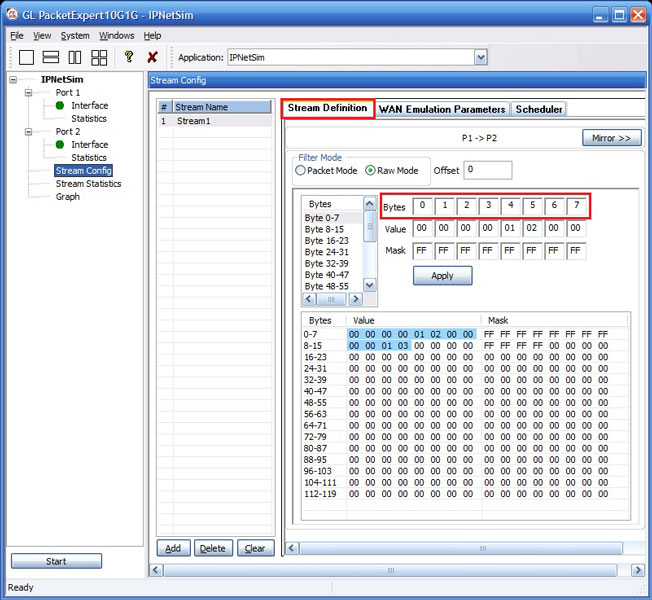Click the left arrow under the Bytes list
The width and height of the screenshot is (652, 600).
click(x=309, y=299)
